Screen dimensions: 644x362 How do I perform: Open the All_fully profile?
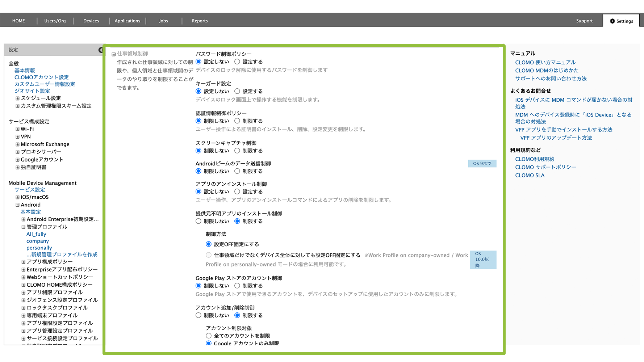pos(36,234)
